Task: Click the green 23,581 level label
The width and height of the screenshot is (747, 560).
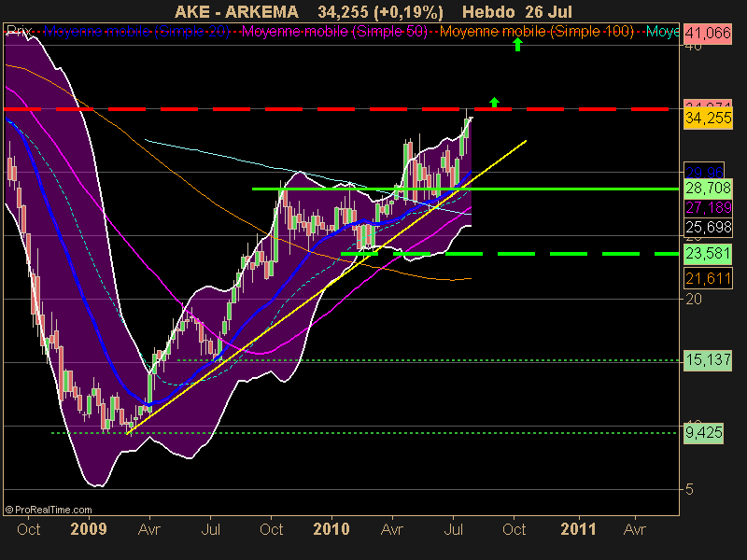Action: pos(708,253)
